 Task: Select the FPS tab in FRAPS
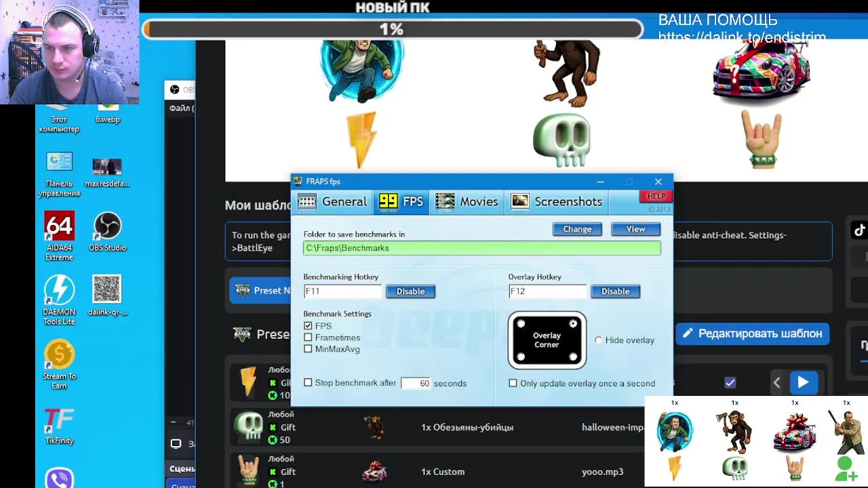click(x=401, y=201)
